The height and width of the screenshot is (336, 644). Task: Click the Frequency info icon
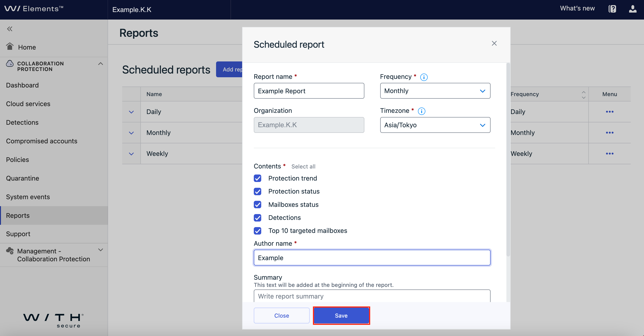tap(424, 77)
